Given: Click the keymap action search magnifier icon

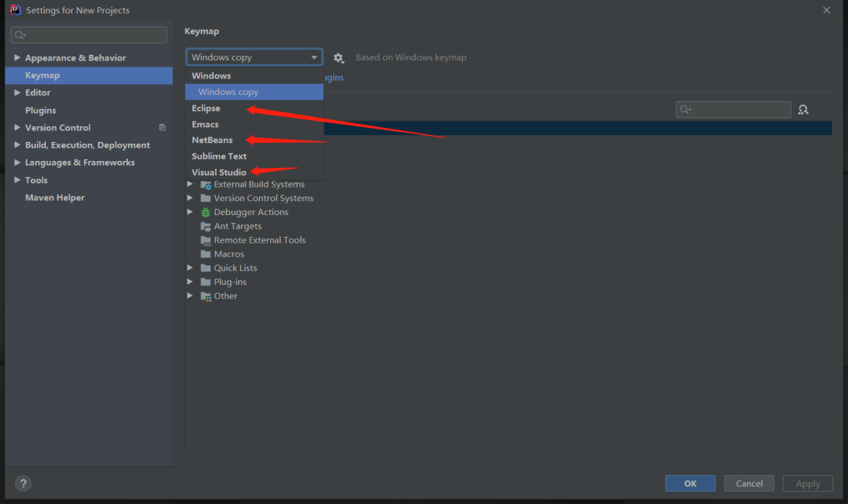Looking at the screenshot, I should click(x=685, y=110).
